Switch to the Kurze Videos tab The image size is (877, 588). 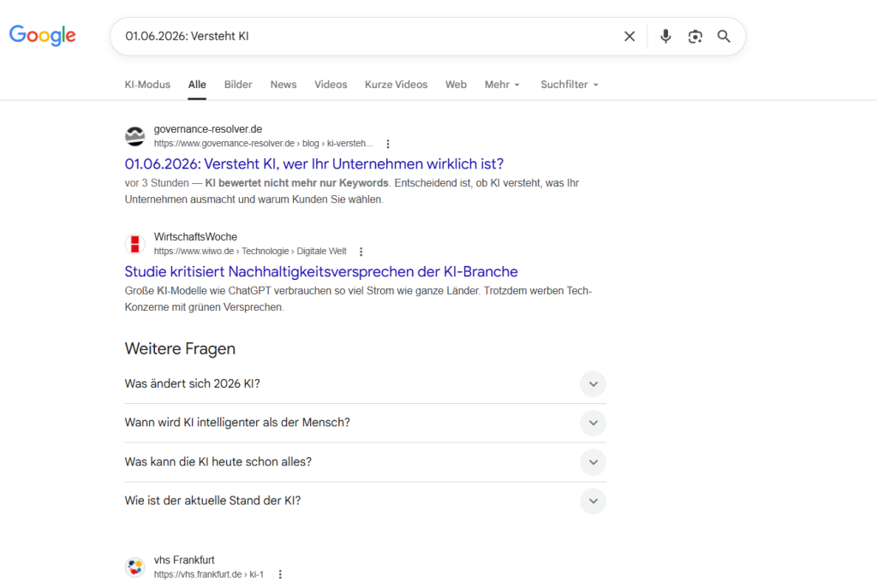point(396,85)
